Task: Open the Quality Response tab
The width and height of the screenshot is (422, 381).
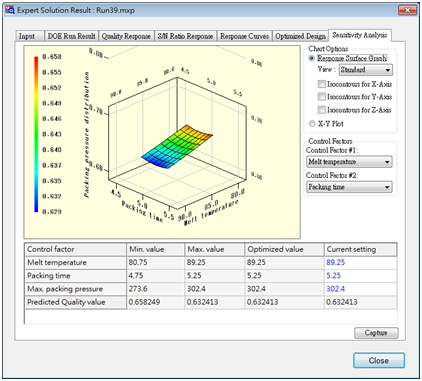Action: (126, 36)
